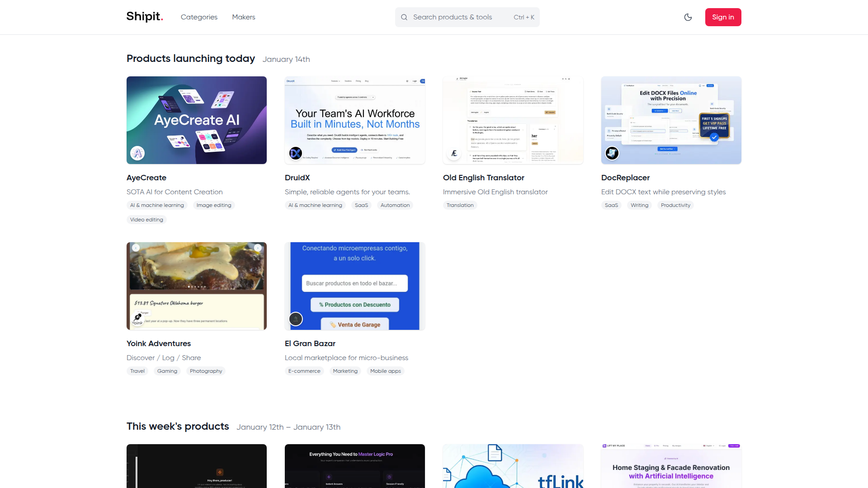Open the El Gran Bazar title

(x=310, y=343)
